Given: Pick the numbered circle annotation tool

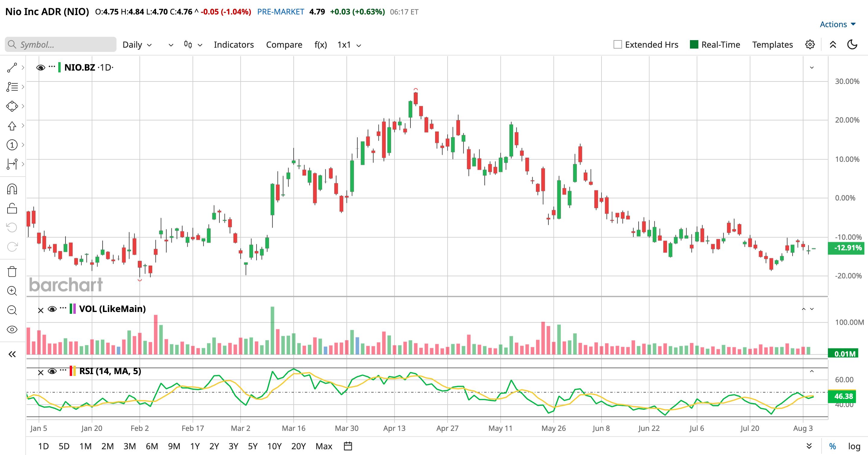Looking at the screenshot, I should click(12, 145).
